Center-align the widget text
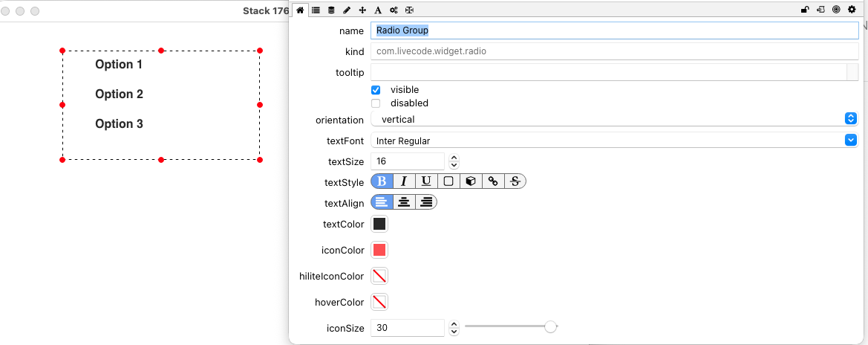 (404, 202)
